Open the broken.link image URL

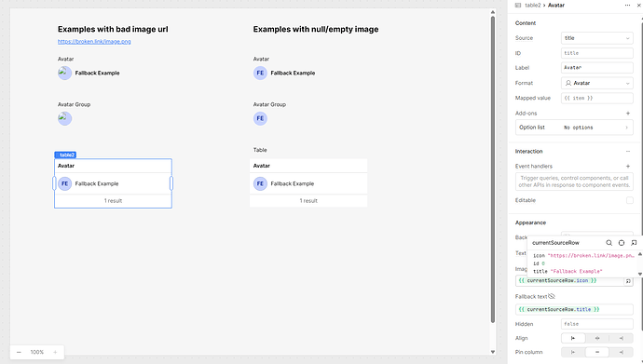(x=94, y=41)
